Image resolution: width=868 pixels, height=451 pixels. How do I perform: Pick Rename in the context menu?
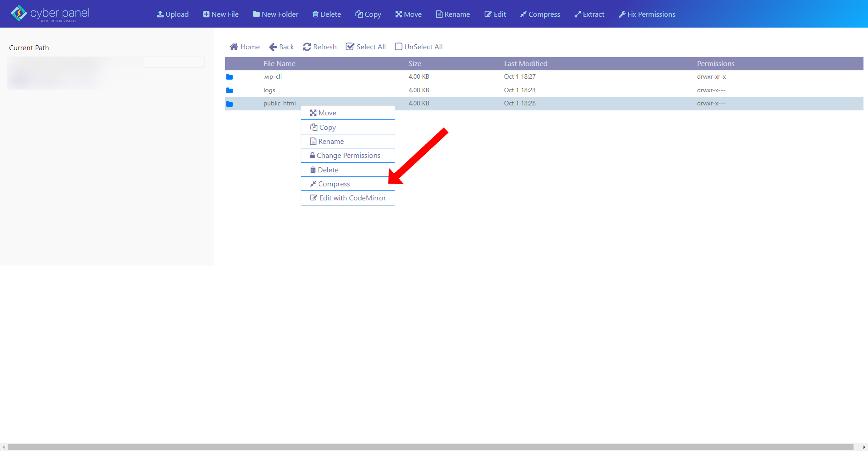[330, 141]
